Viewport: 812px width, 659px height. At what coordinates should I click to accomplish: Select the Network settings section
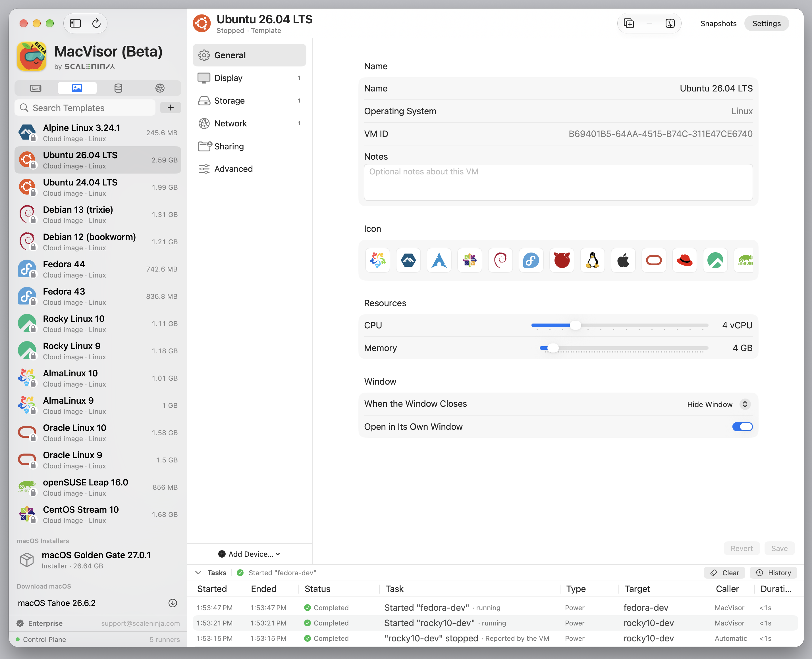tap(250, 123)
